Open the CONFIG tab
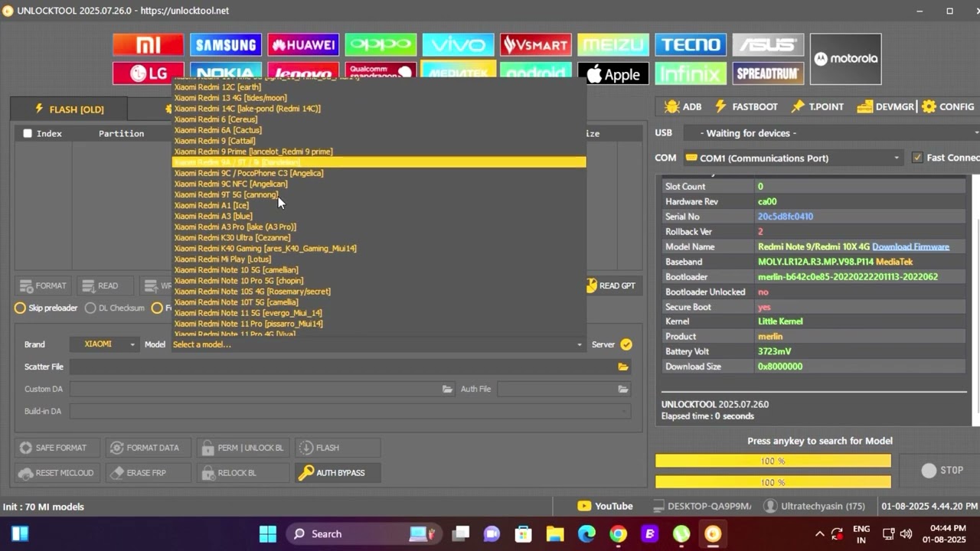This screenshot has width=980, height=551. tap(948, 106)
